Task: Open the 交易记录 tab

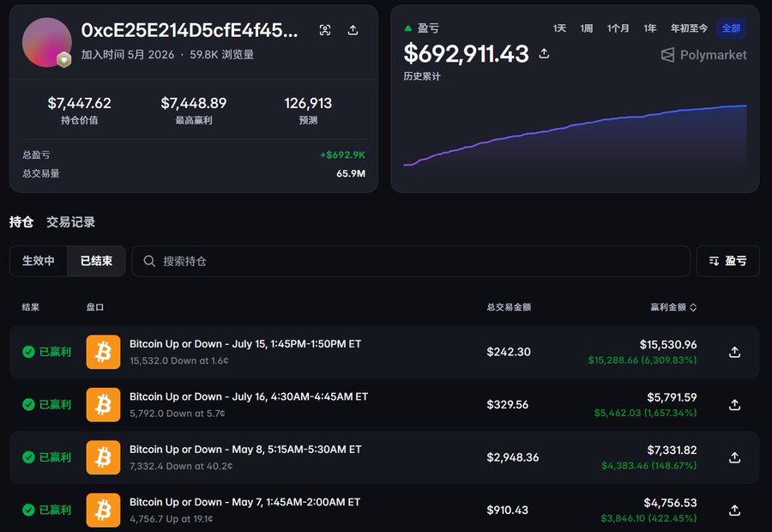Action: [x=71, y=222]
